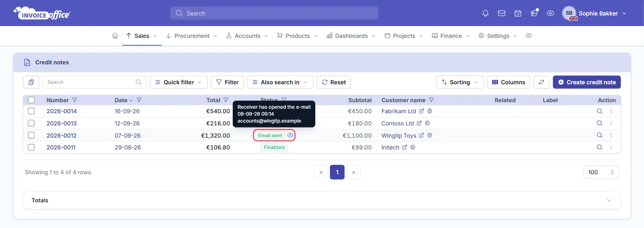The height and width of the screenshot is (228, 644).
Task: Open the Accounts menu
Action: pyautogui.click(x=247, y=36)
